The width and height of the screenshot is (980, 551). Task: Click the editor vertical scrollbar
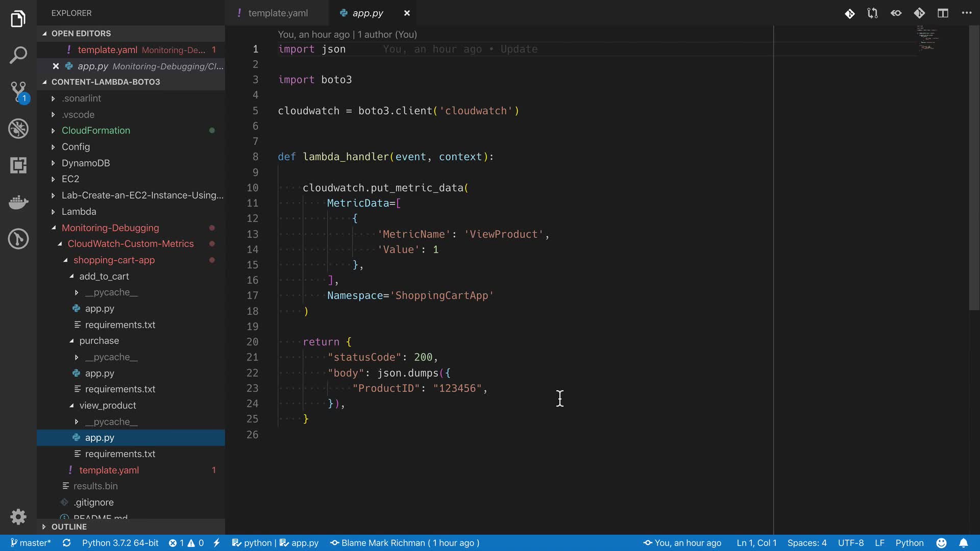point(974,168)
